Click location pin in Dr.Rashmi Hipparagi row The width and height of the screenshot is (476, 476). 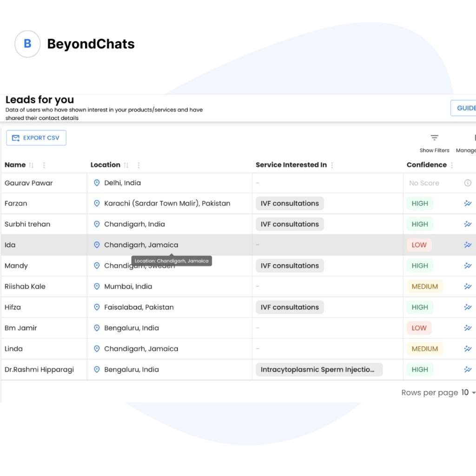pyautogui.click(x=97, y=370)
